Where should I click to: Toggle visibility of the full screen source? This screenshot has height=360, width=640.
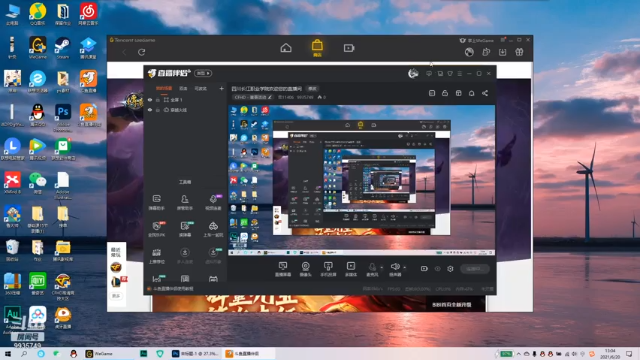pos(150,100)
